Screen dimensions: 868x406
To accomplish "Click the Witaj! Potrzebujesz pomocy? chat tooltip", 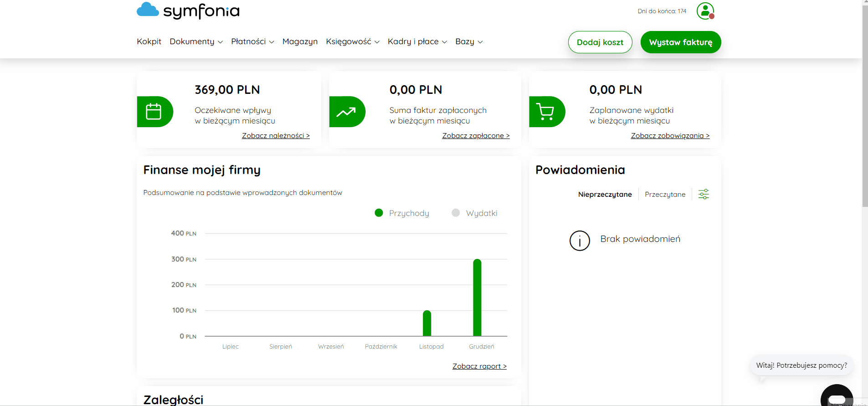I will 801,365.
